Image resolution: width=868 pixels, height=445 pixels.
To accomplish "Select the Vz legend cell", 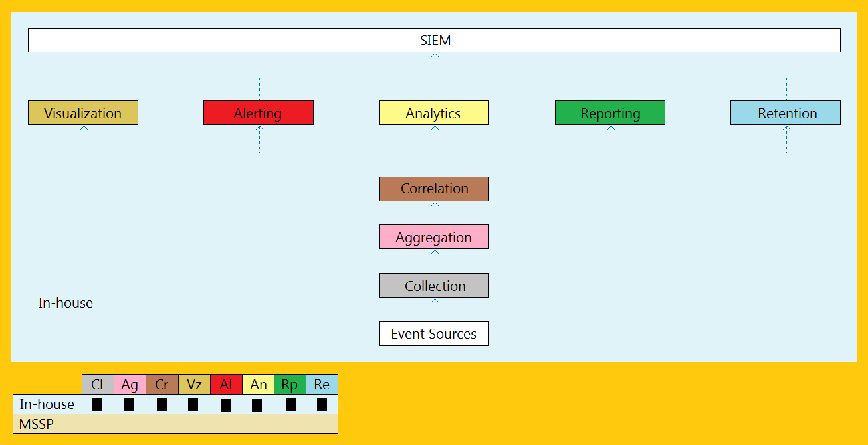I will point(194,384).
